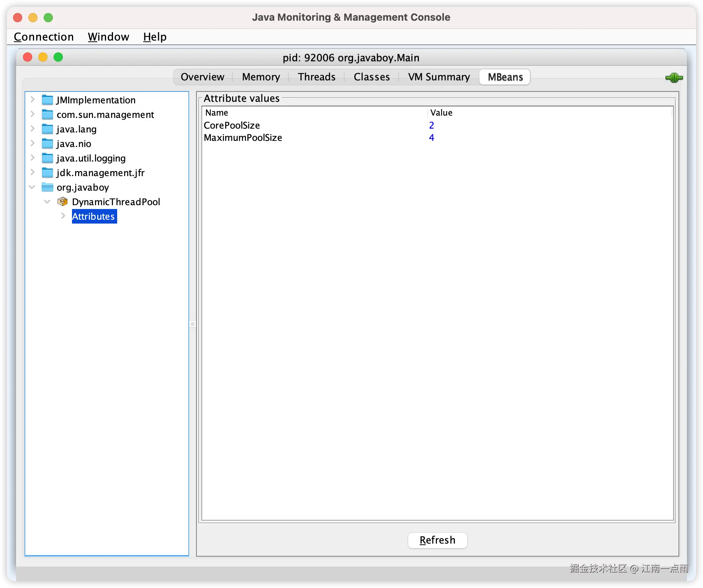Expand the java.util.logging tree node
This screenshot has height=588, width=703.
[x=33, y=158]
